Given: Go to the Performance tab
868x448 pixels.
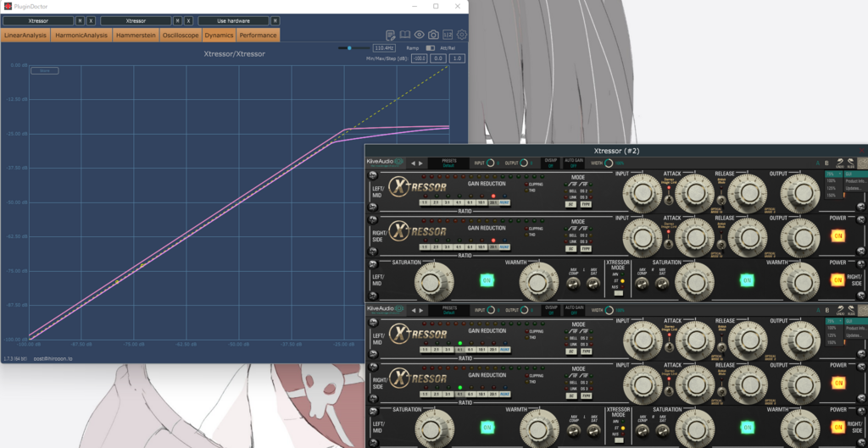Looking at the screenshot, I should point(258,35).
